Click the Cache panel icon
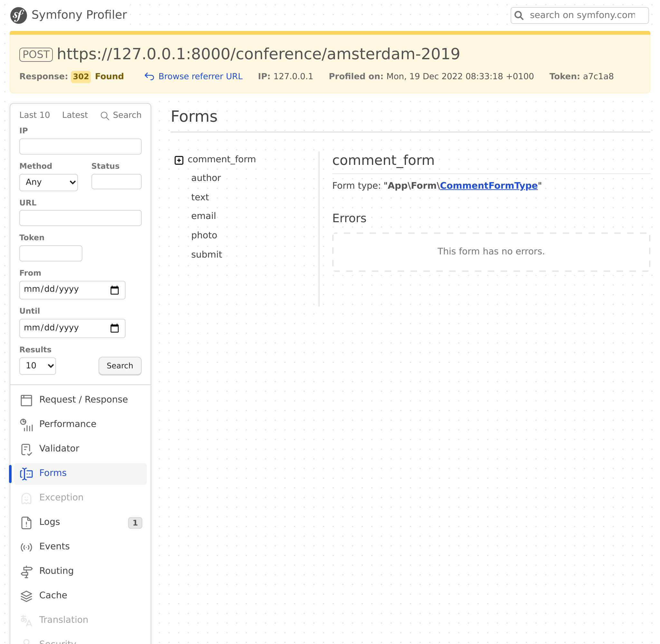The height and width of the screenshot is (644, 660). (x=26, y=596)
